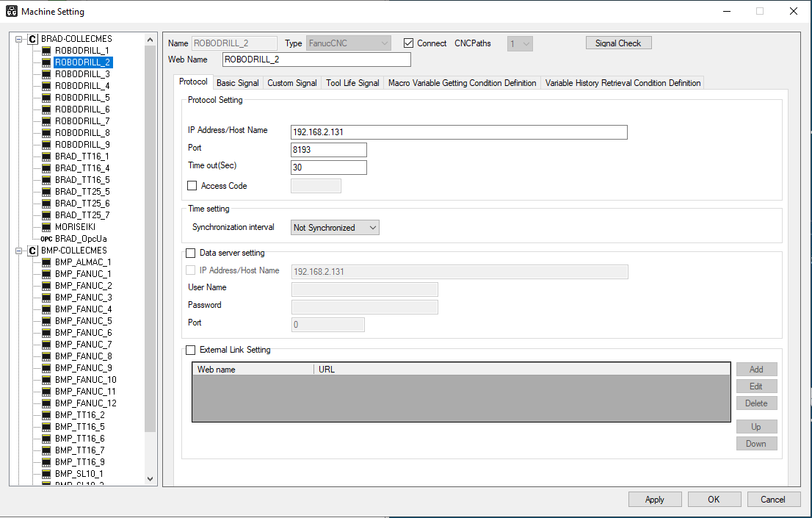Click the ROBODRILL_1 machine icon
Image resolution: width=812 pixels, height=518 pixels.
[46, 51]
